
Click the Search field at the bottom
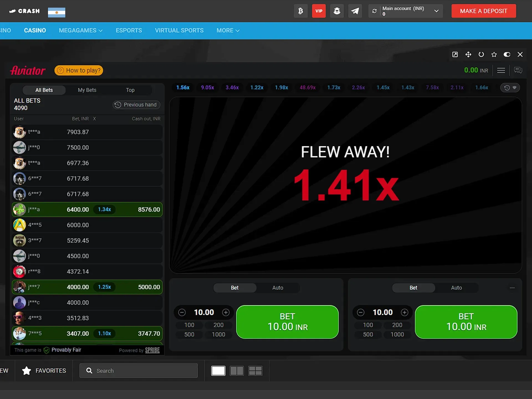tap(139, 371)
